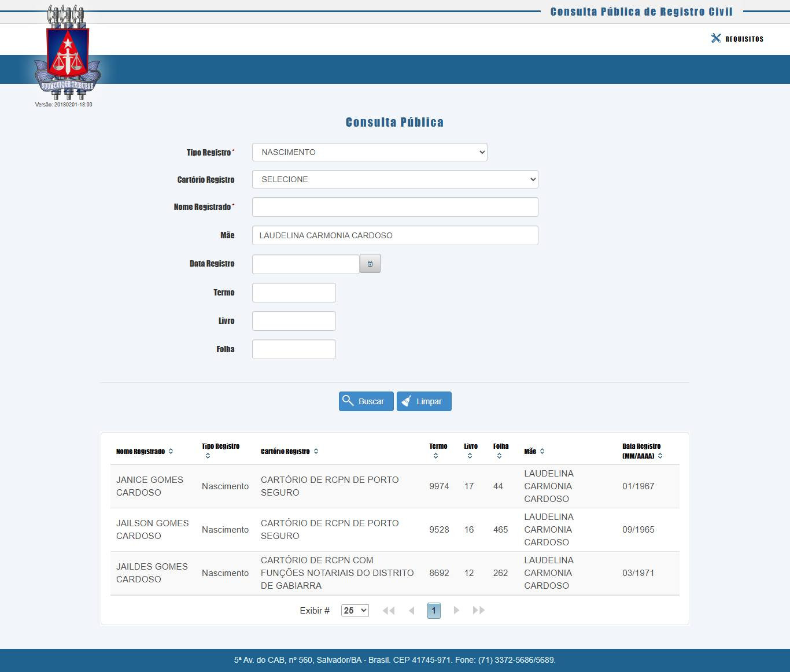The height and width of the screenshot is (672, 790).
Task: Expand the Tipo Registro dropdown
Action: click(370, 152)
